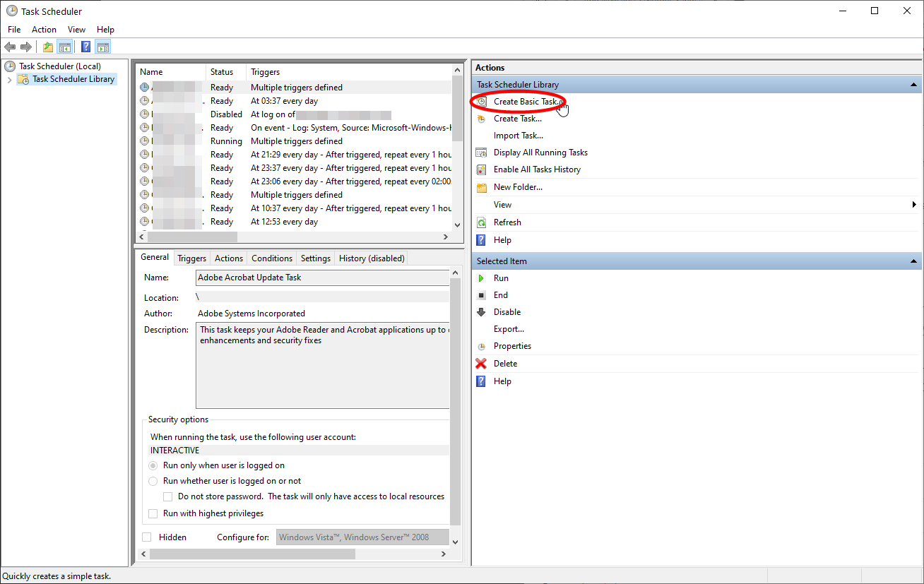Image resolution: width=924 pixels, height=584 pixels.
Task: Click 'Create Basic Task...' action
Action: coord(528,102)
